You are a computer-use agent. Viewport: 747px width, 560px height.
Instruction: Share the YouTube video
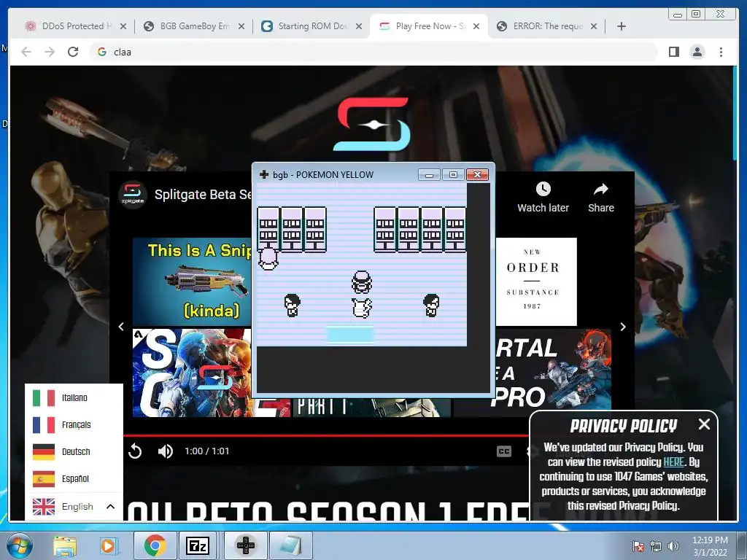click(x=601, y=197)
